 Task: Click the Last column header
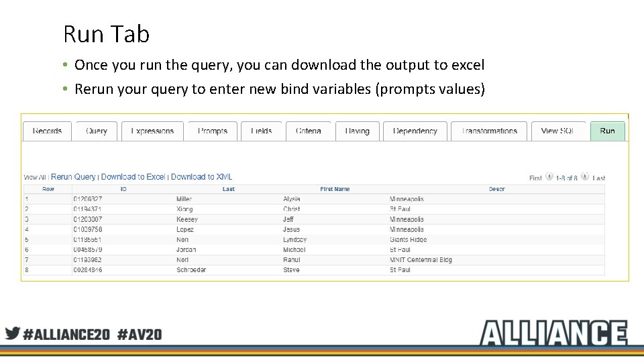tap(229, 189)
